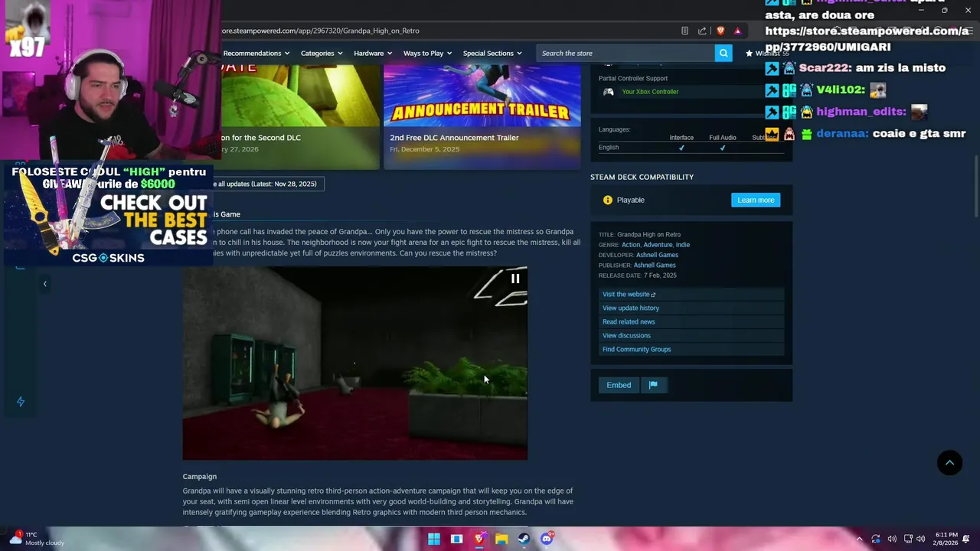Viewport: 980px width, 551px height.
Task: Click the Indie genre link
Action: pyautogui.click(x=682, y=245)
